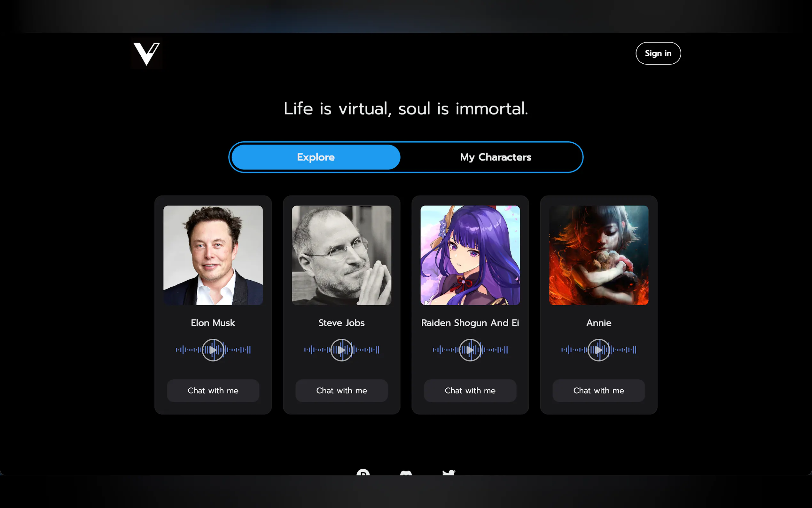Switch to the My Characters tab
Viewport: 812px width, 508px height.
click(x=496, y=157)
